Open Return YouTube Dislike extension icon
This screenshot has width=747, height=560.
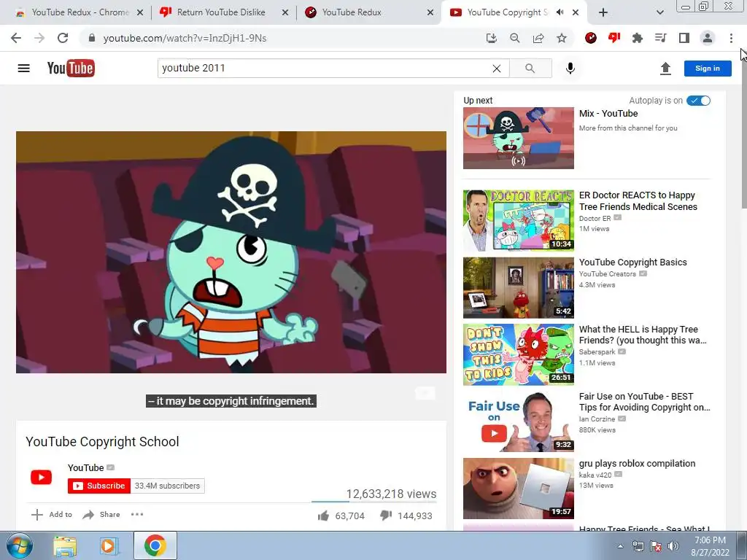614,38
